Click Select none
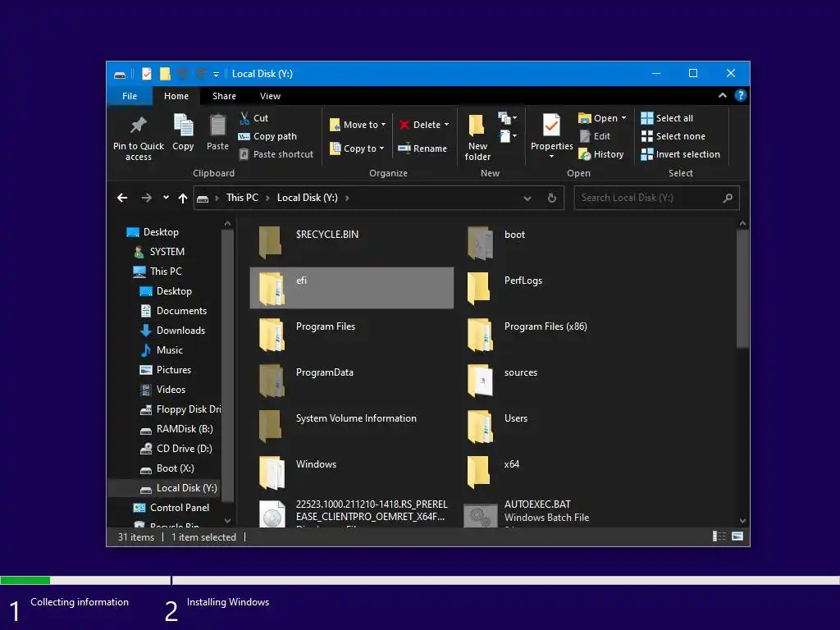Screen dimensions: 840x630 click(673, 136)
